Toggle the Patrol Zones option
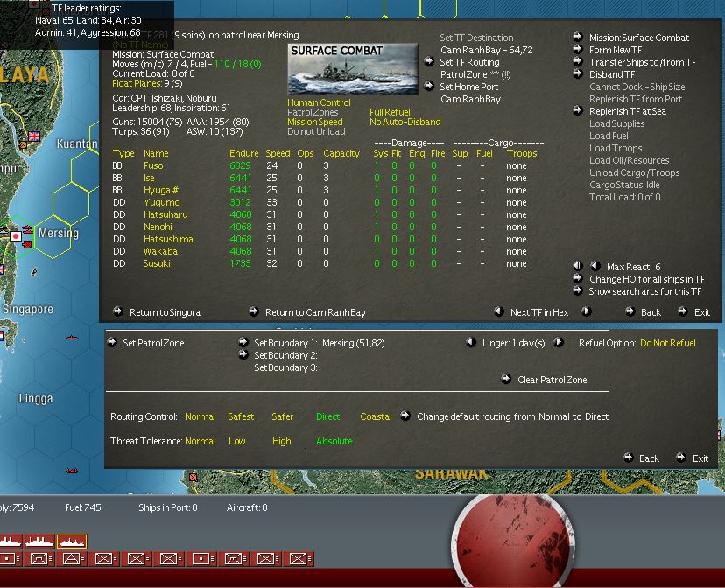The image size is (725, 588). (313, 112)
